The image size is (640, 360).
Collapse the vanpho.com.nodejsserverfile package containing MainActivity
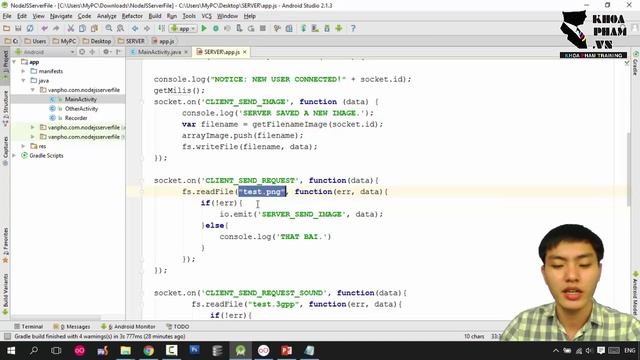[33, 90]
